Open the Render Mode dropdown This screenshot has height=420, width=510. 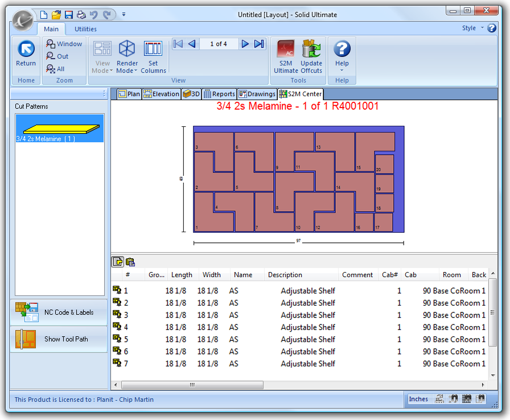pyautogui.click(x=127, y=56)
